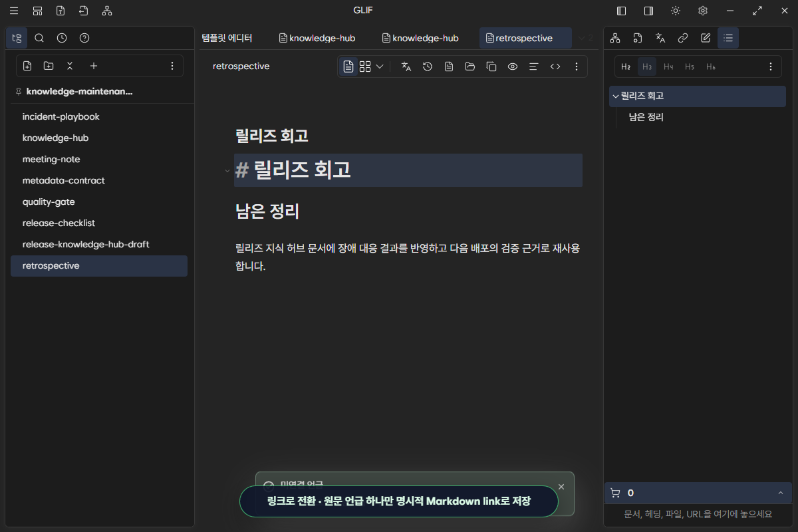Select the file tree view in left sidebar
The image size is (798, 532).
point(17,38)
